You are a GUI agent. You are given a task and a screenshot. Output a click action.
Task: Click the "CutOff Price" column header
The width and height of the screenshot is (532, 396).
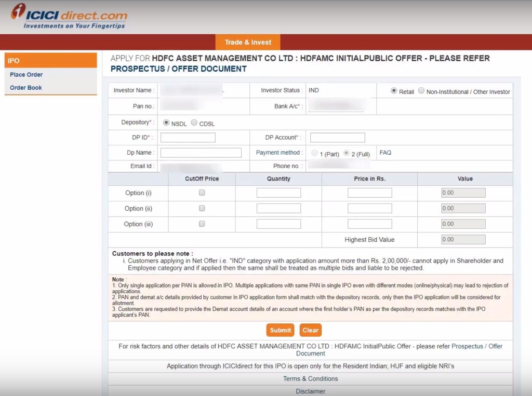click(202, 179)
